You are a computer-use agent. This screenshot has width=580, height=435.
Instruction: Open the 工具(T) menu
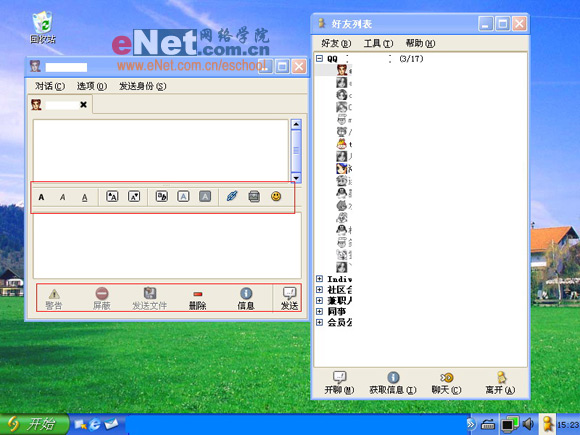(x=378, y=44)
